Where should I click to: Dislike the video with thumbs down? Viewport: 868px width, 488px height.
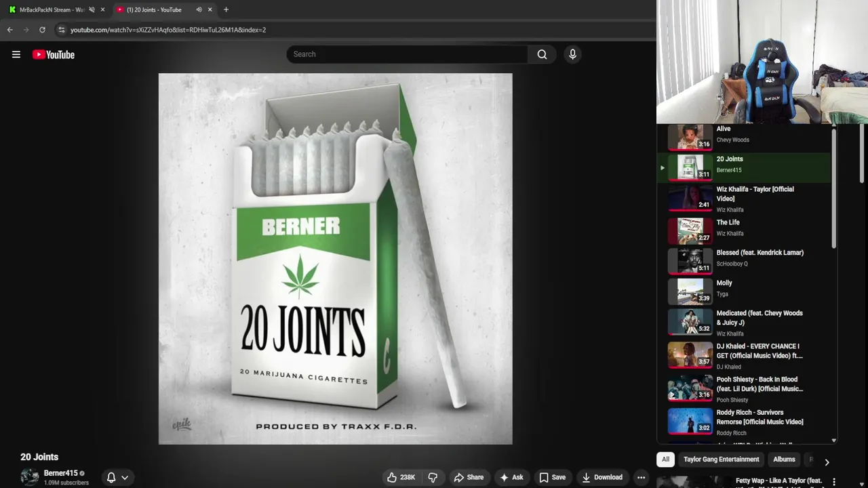point(433,477)
